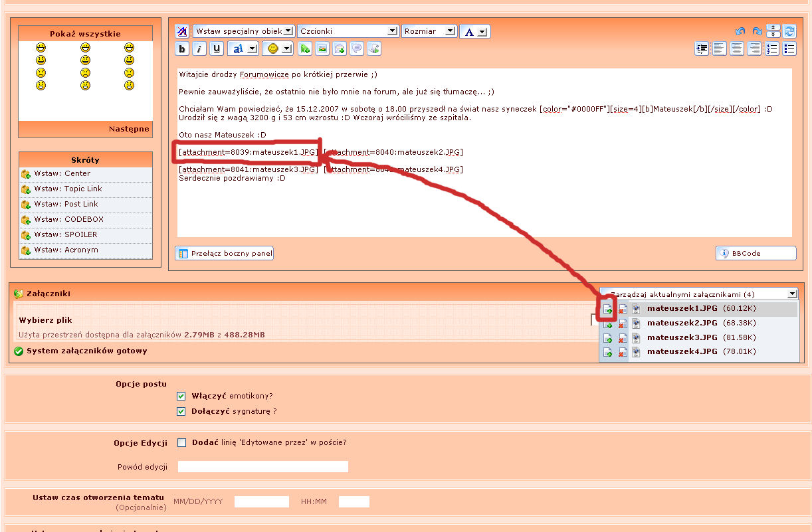Click the remove formatting icon
This screenshot has width=812, height=532.
[182, 31]
